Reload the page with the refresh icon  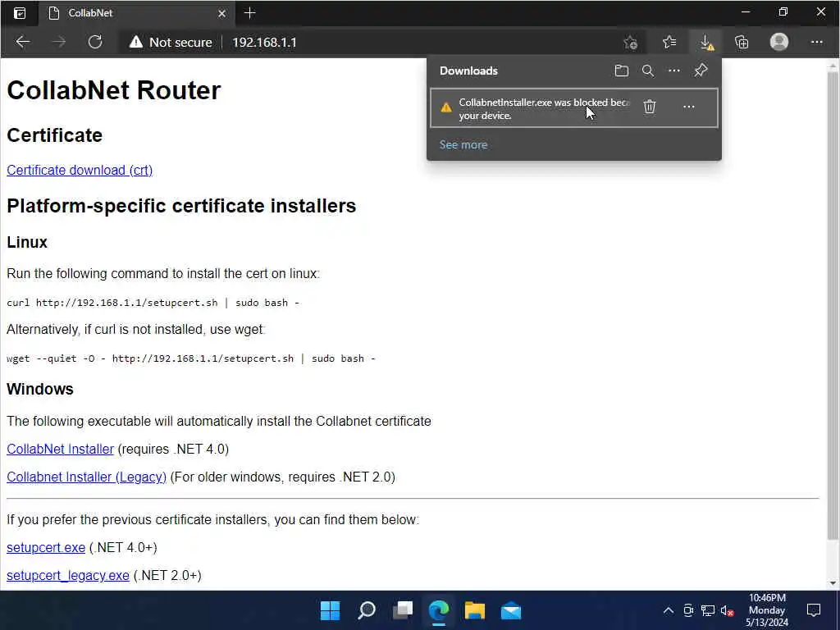95,42
